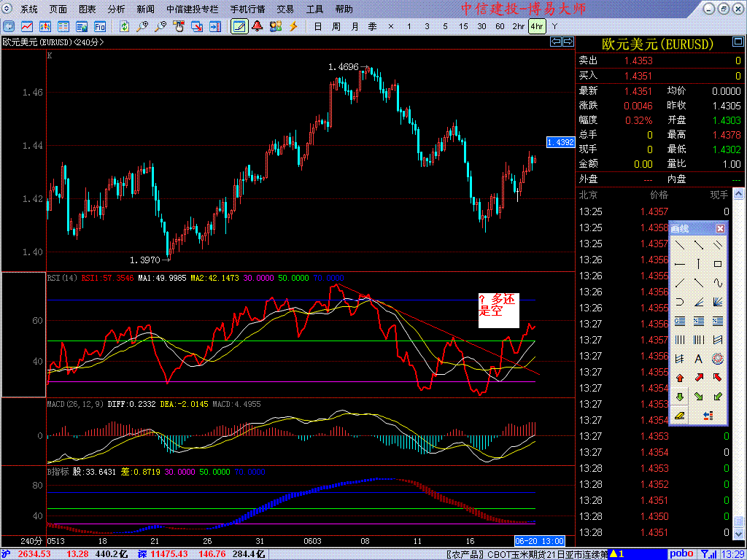
Task: Switch to weekly 周 period
Action: click(336, 27)
